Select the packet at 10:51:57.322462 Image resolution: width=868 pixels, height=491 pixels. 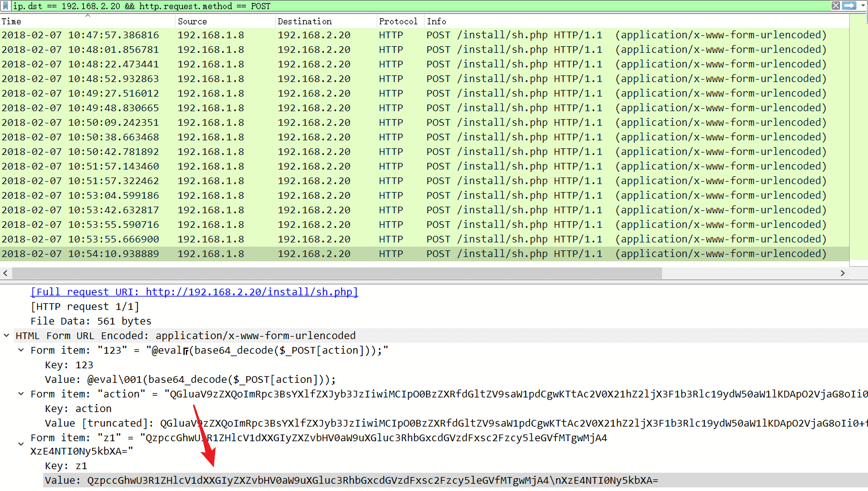pos(425,181)
